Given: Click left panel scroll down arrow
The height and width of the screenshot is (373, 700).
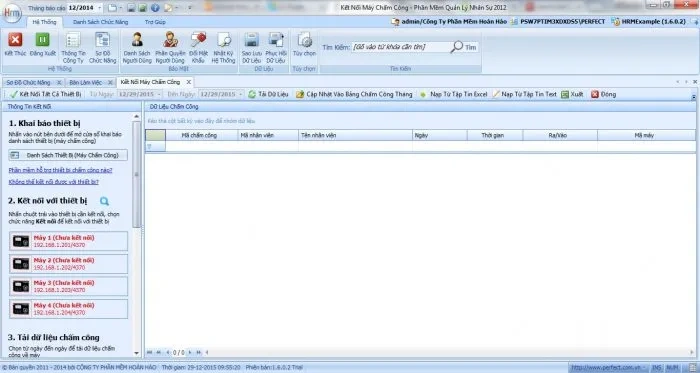Looking at the screenshot, I should click(137, 353).
